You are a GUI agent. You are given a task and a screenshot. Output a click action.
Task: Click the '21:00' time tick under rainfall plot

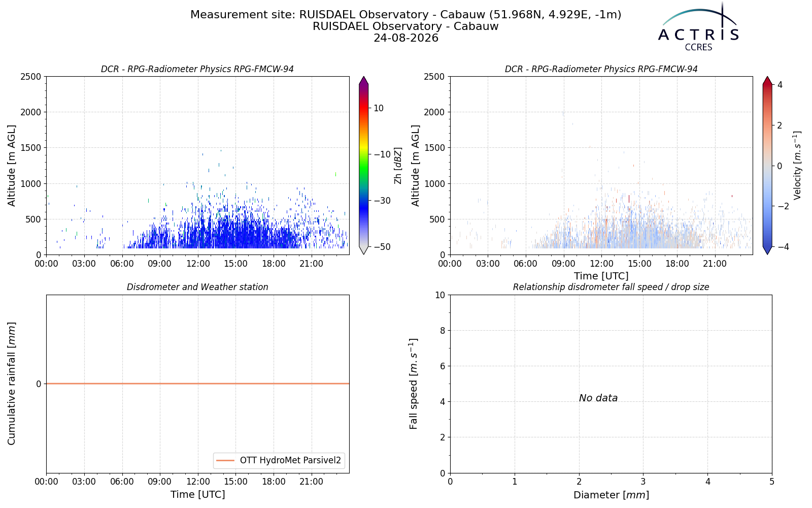[311, 482]
